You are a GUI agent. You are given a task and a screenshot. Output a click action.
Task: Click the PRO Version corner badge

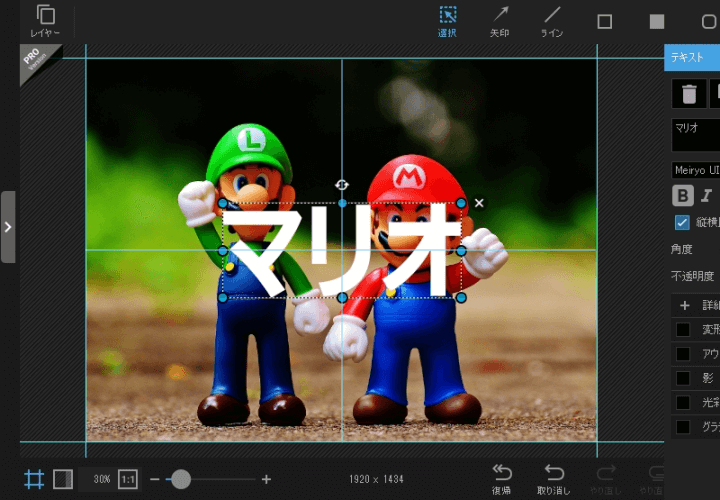tap(36, 60)
